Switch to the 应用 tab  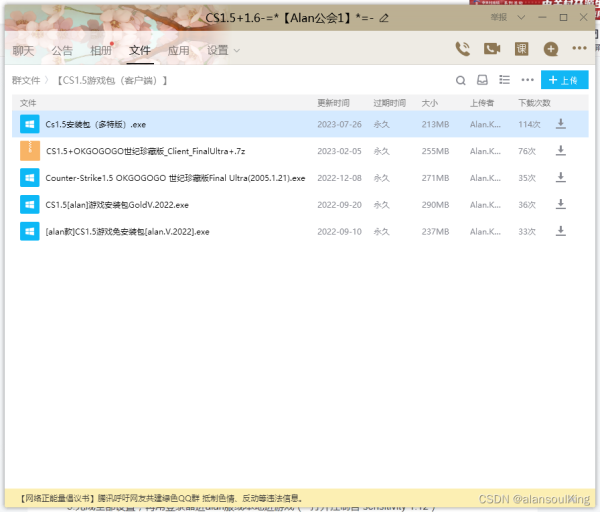[x=179, y=51]
